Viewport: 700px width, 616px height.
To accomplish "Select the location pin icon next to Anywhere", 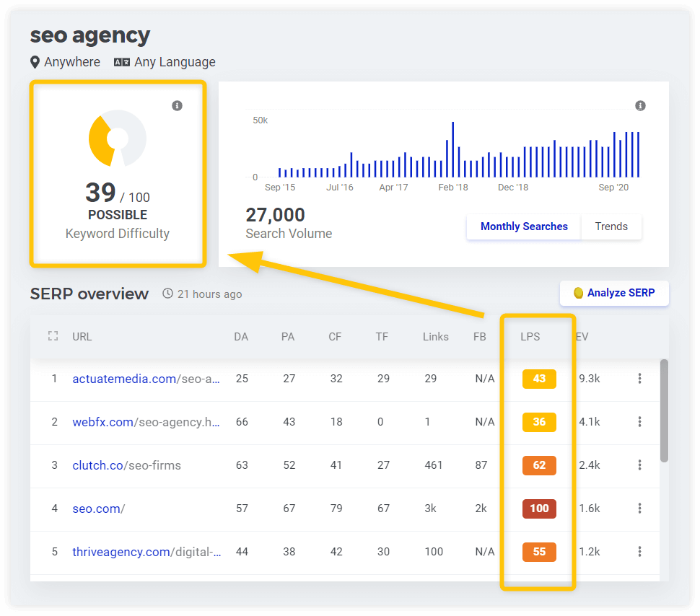I will click(35, 62).
